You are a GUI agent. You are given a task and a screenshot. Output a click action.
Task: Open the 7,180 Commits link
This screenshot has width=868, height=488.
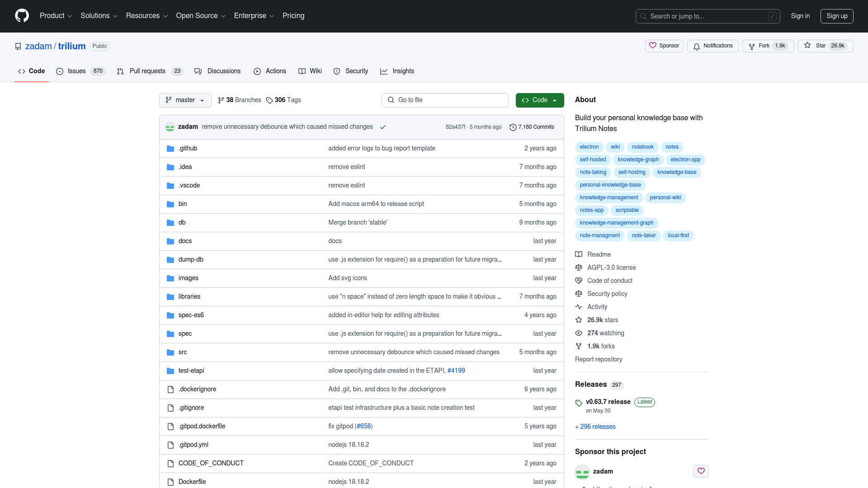pyautogui.click(x=532, y=127)
